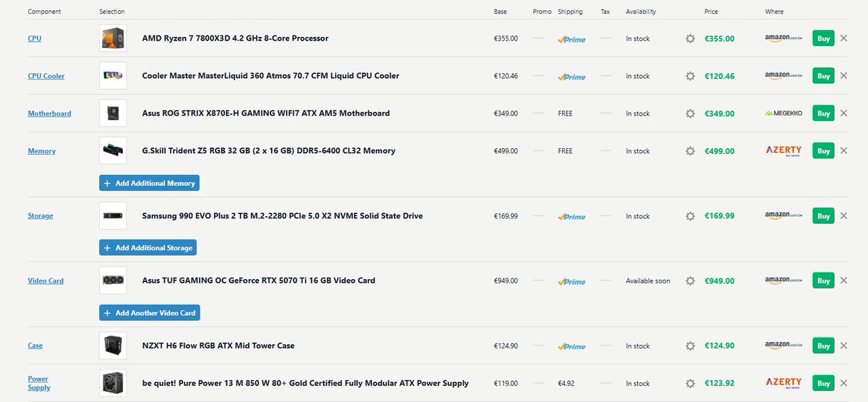
Task: Click Prime shipping badge in Video Card row
Action: (571, 281)
